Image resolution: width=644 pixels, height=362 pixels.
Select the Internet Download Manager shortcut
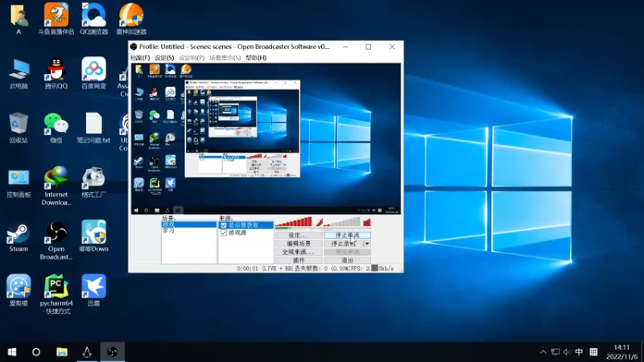(56, 186)
